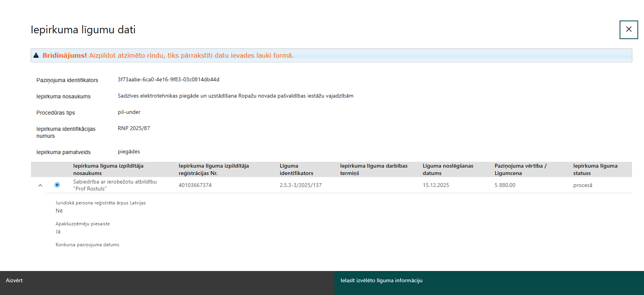Click the status value procesā
The image size is (644, 295).
pos(583,185)
